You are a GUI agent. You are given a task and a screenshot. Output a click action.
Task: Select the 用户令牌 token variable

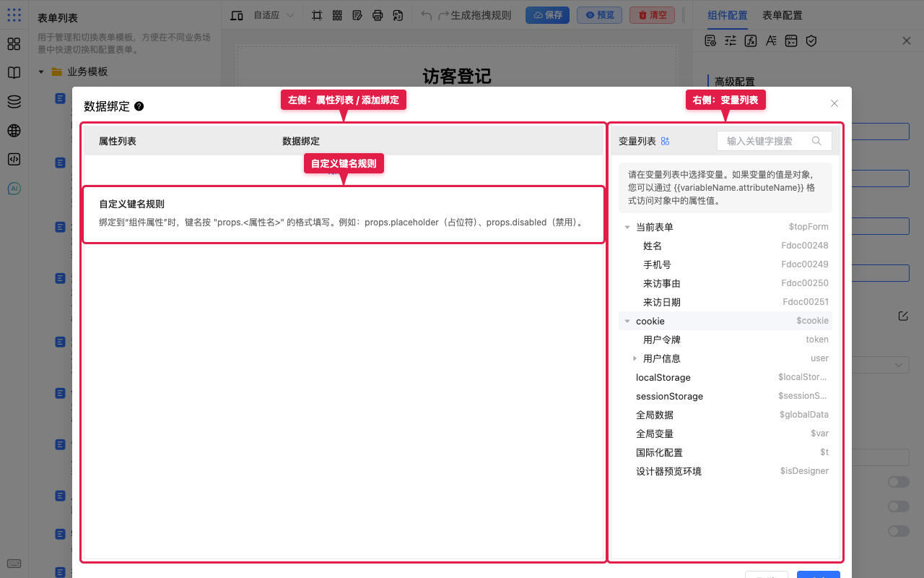pyautogui.click(x=725, y=340)
